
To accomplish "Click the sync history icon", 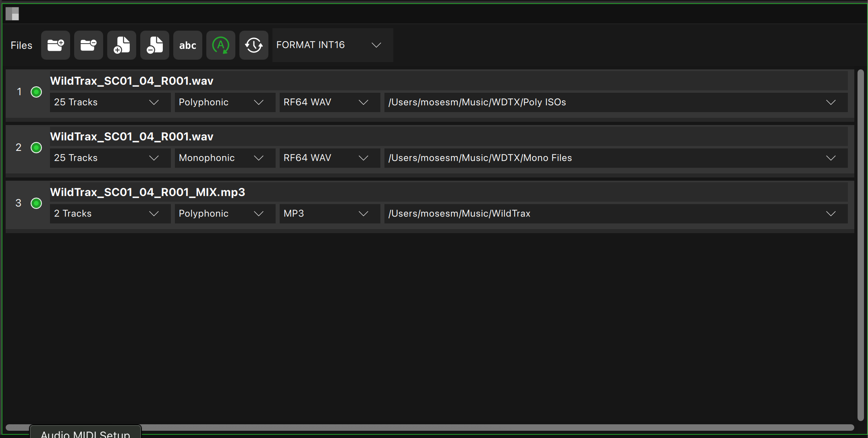I will [x=253, y=45].
